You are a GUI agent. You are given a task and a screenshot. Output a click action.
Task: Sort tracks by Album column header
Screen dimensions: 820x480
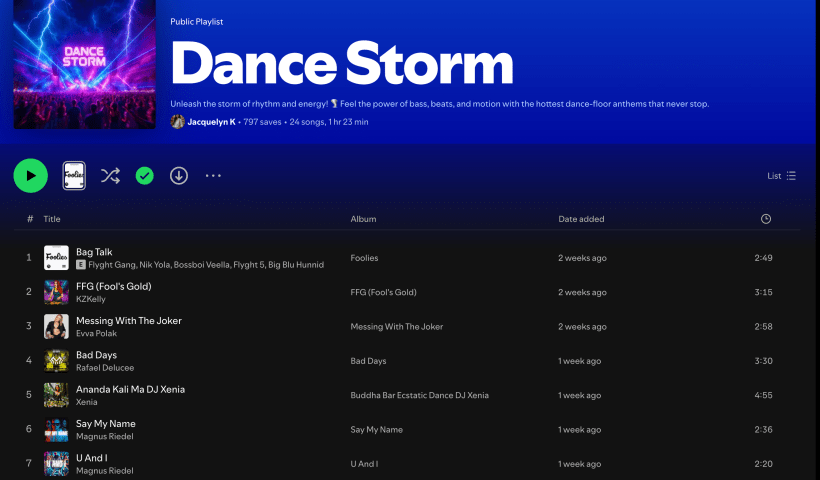coord(363,219)
